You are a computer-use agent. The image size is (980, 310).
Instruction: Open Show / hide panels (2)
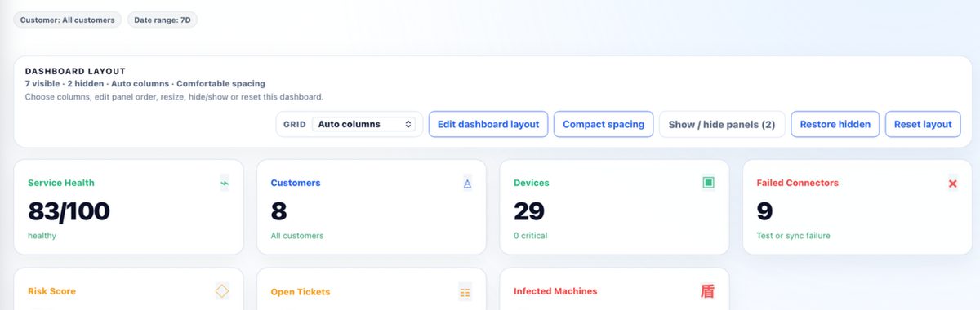(x=722, y=124)
